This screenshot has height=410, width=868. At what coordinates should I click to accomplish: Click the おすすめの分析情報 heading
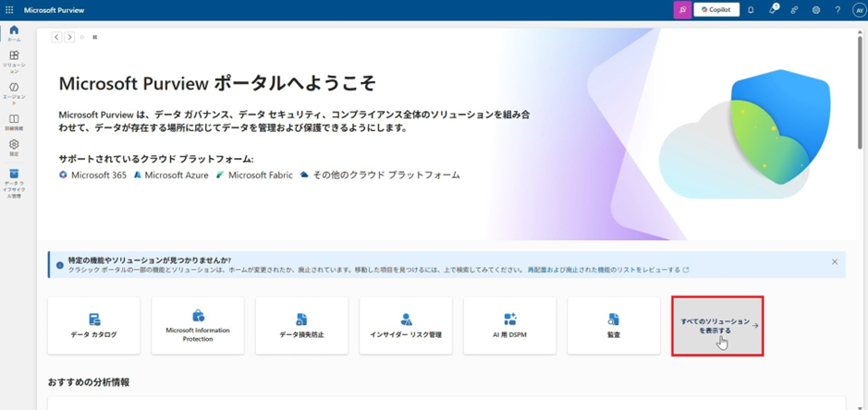coord(89,382)
